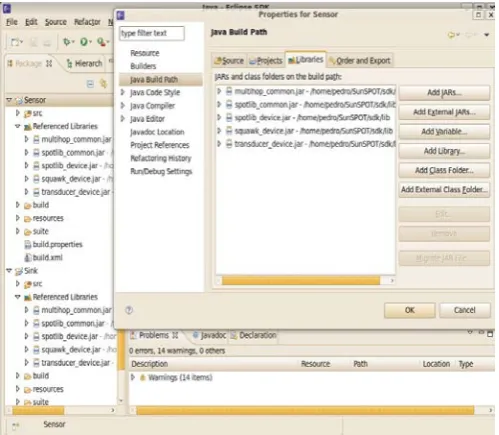Click the horizontal scrollbar under the JARs list
499x435 pixels.
coord(301,281)
